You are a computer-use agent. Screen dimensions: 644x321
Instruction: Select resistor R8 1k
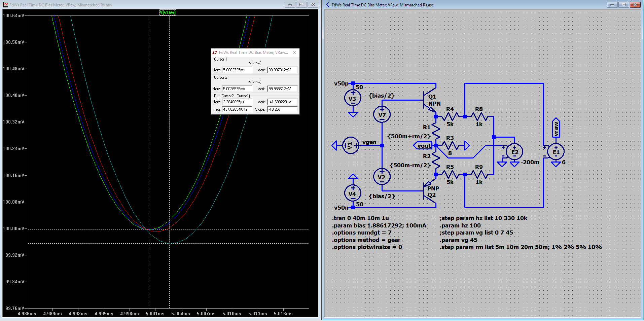pyautogui.click(x=479, y=117)
